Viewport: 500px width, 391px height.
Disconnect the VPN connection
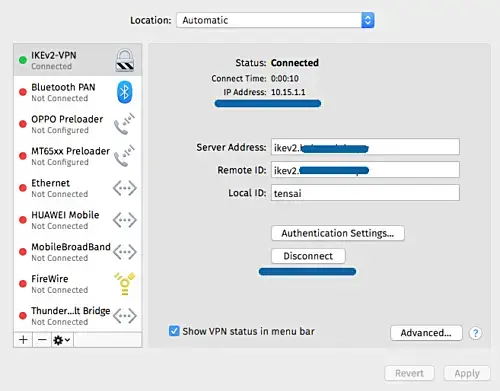click(x=308, y=256)
